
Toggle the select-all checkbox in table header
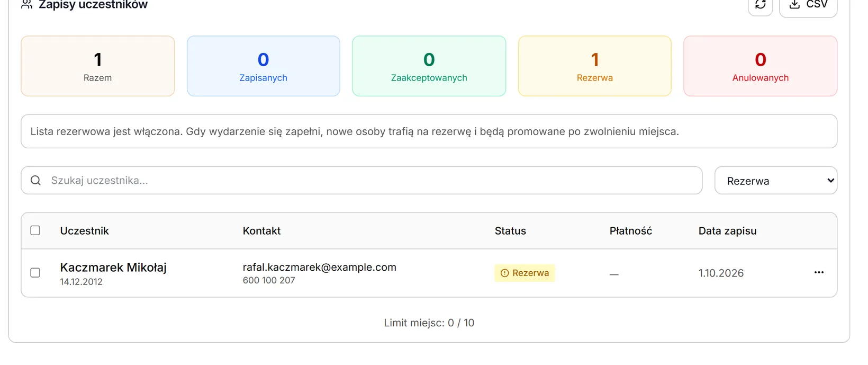coord(35,230)
